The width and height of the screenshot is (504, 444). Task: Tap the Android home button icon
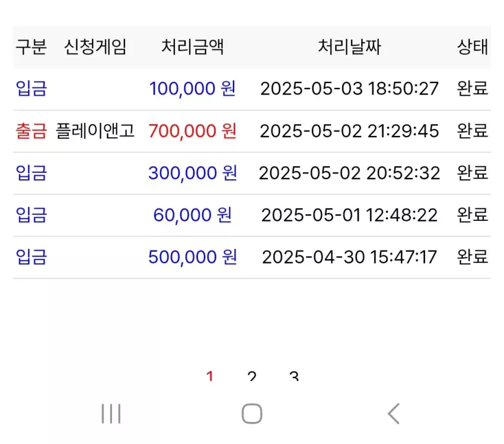tap(252, 414)
